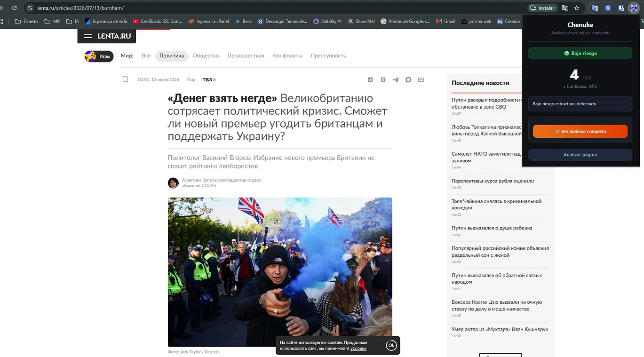Open news Умер актер из «Мухтара»
Screen dimensions: 644x357
[x=500, y=329]
